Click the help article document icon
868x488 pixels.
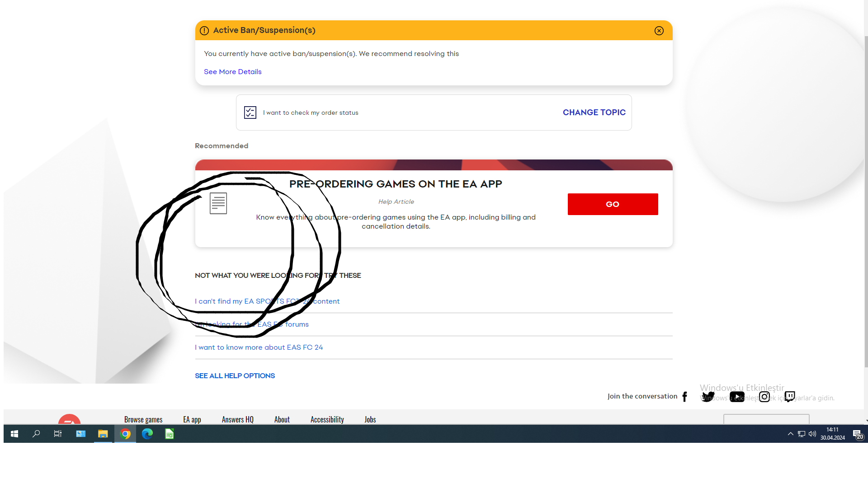[x=218, y=203]
